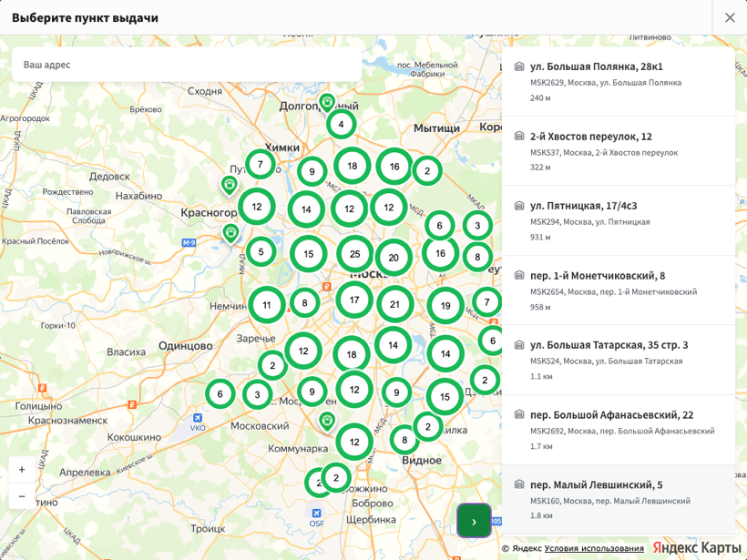Click the MSK2629 code line
This screenshot has width=747, height=560.
point(606,83)
